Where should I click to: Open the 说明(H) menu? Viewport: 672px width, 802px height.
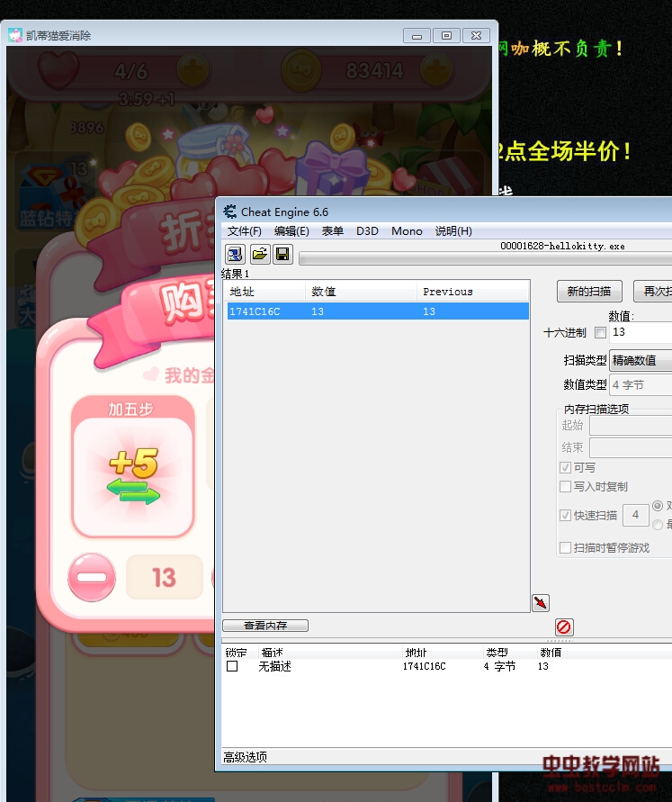tap(453, 231)
